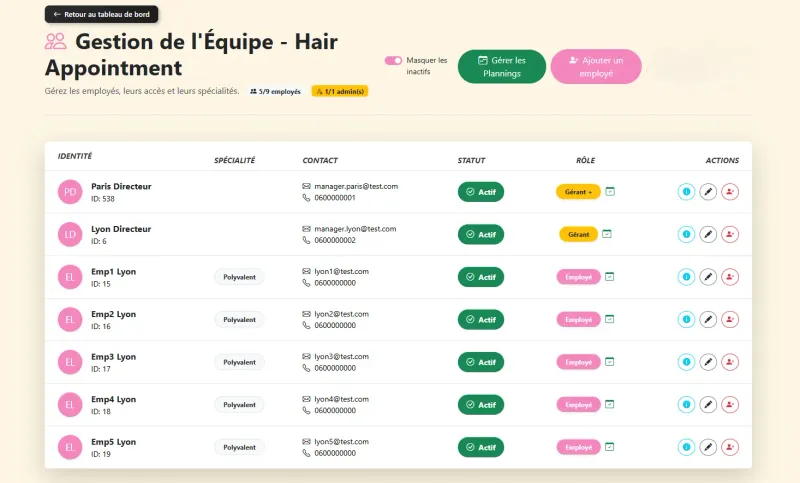Image resolution: width=800 pixels, height=483 pixels.
Task: Click the Actif status badge for Emp5 Lyon
Action: (x=481, y=447)
